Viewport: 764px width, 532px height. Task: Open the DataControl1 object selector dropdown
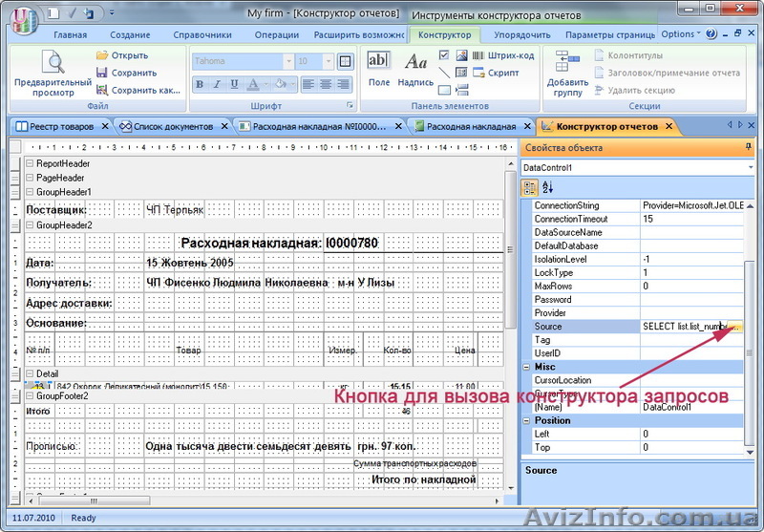click(x=750, y=168)
